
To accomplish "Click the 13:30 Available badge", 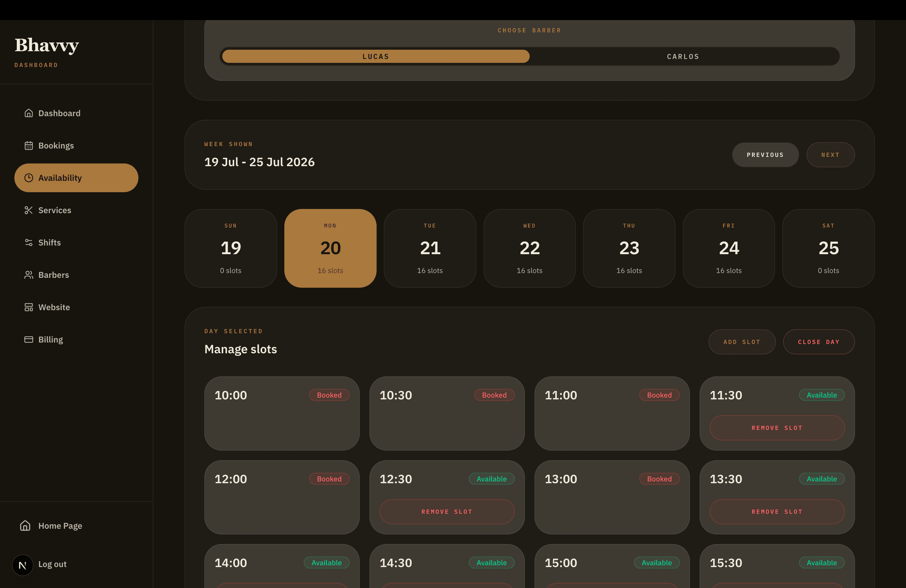I will coord(822,479).
